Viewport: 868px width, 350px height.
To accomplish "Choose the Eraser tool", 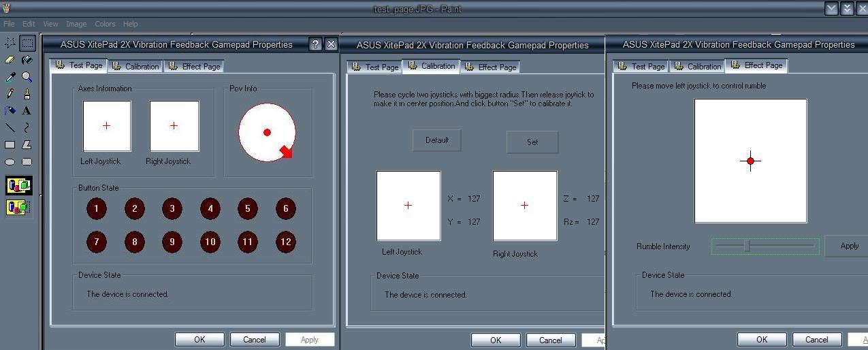I will point(10,60).
